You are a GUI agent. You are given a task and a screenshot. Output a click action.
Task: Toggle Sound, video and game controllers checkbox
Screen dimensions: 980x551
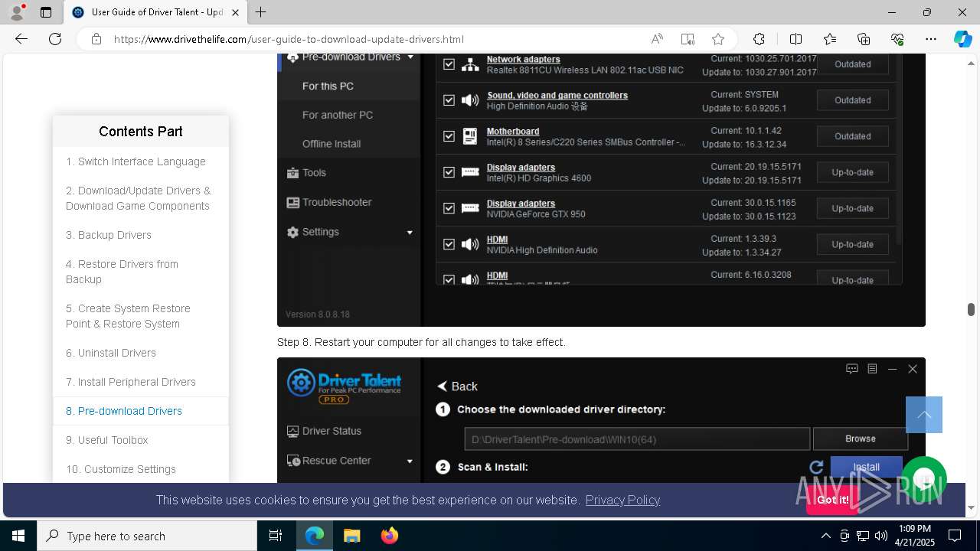point(449,100)
